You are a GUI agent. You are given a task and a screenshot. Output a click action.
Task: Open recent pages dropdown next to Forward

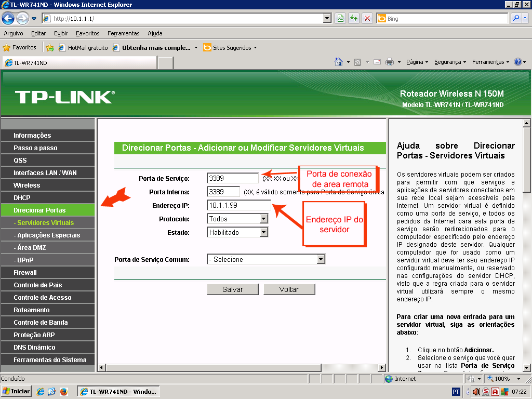click(34, 19)
